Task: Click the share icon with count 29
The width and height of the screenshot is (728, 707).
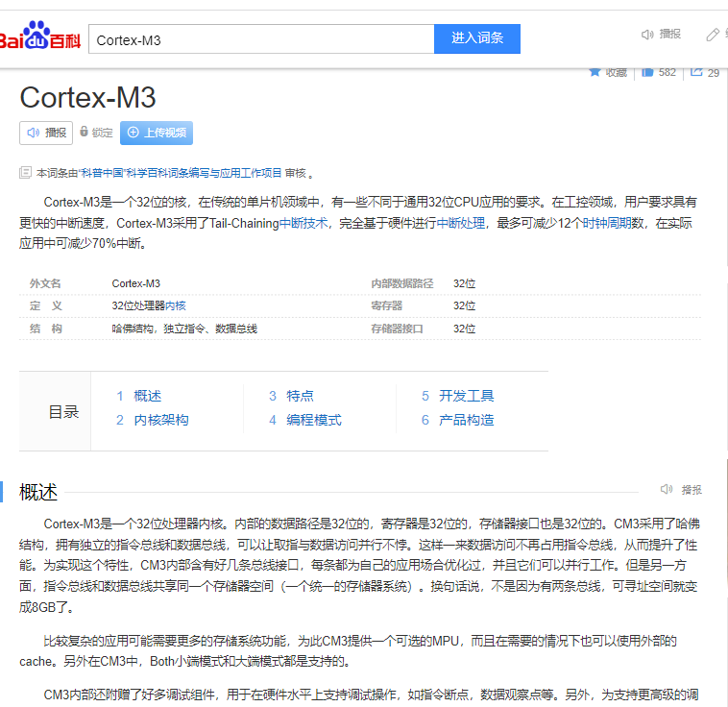Action: click(696, 72)
